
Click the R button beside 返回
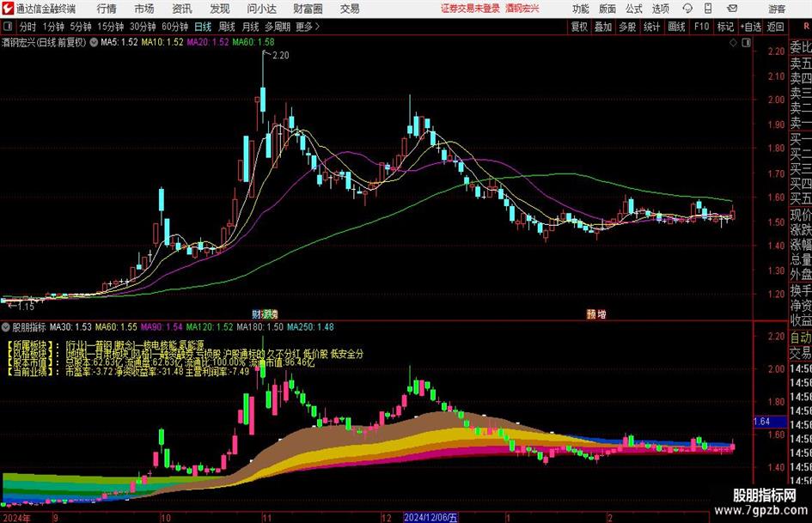(806, 27)
